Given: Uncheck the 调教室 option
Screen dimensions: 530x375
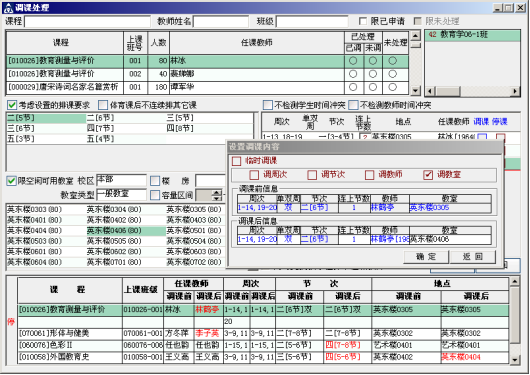Looking at the screenshot, I should pyautogui.click(x=428, y=175).
